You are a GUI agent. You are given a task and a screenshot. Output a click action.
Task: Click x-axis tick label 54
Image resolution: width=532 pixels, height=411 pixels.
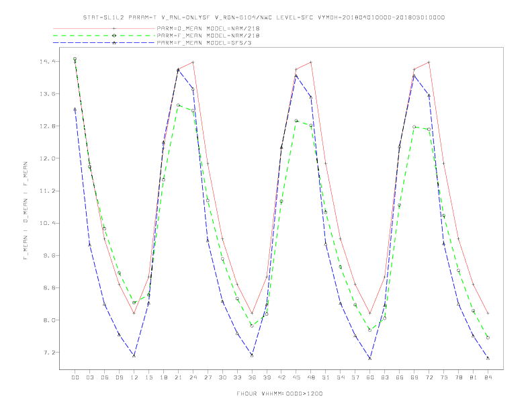tap(341, 377)
